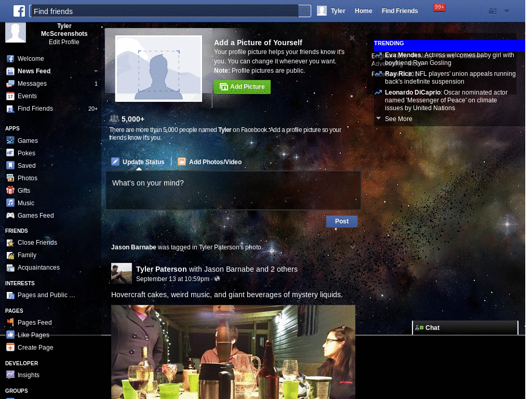Click the Gifts icon
This screenshot has width=532, height=399.
(10, 190)
